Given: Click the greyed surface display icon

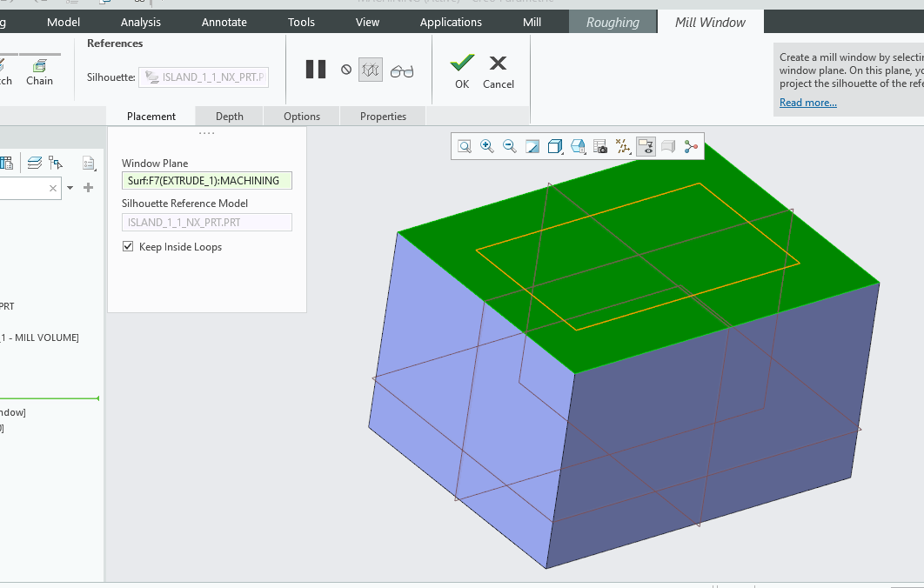Looking at the screenshot, I should [668, 147].
